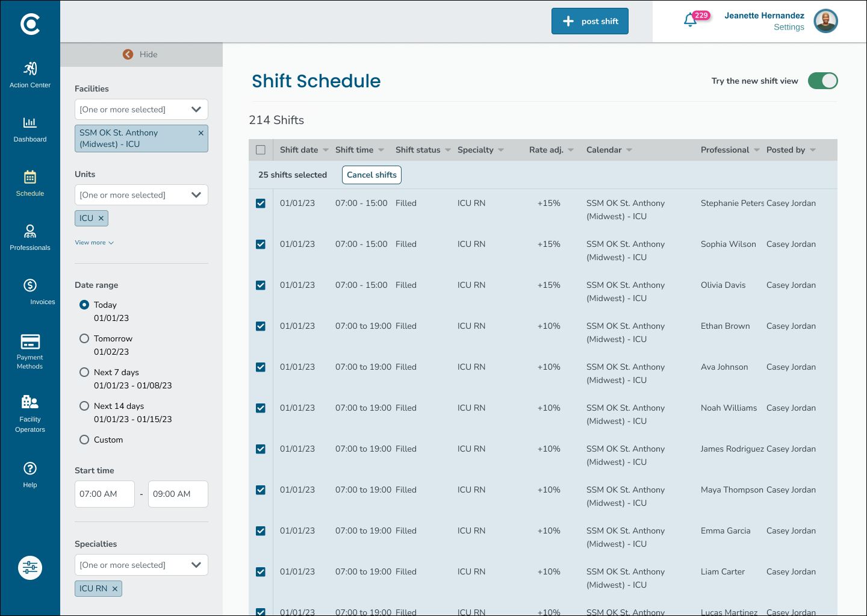The image size is (867, 616).
Task: Click +15% rate in Sophia Wilson row
Action: 549,244
